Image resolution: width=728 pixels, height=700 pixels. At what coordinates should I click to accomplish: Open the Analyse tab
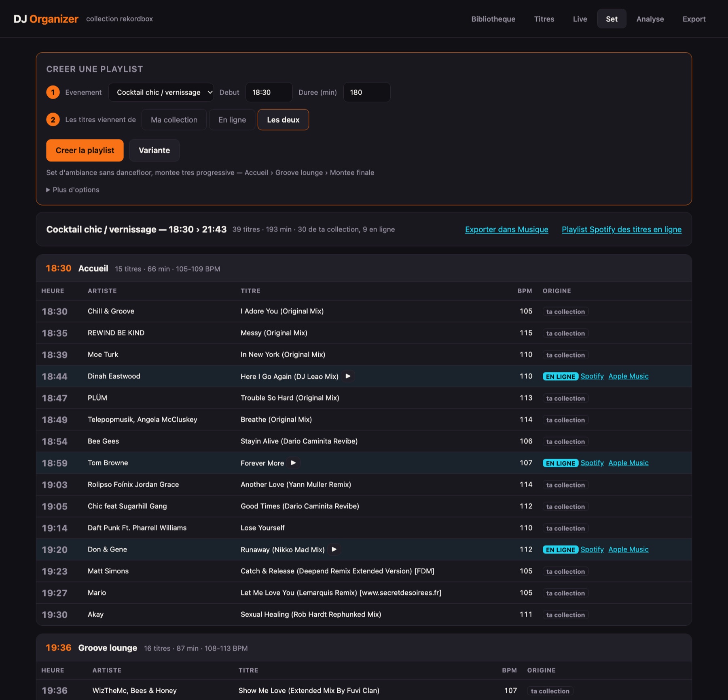click(x=650, y=19)
